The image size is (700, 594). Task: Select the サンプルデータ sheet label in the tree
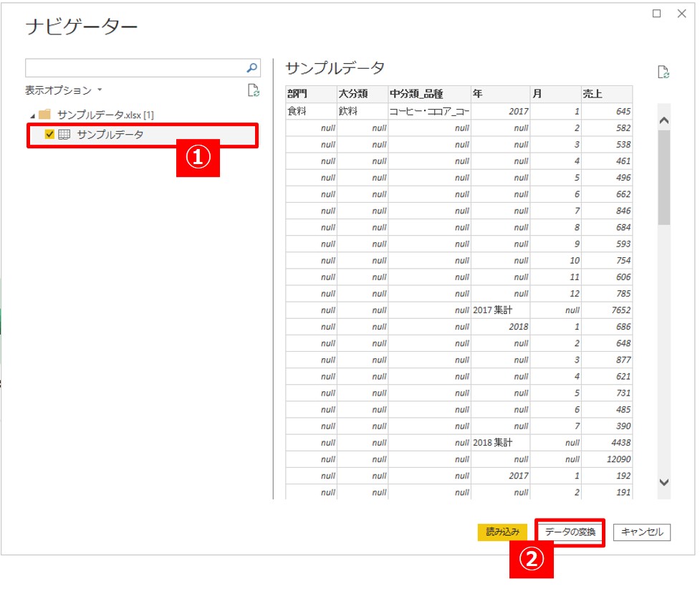click(x=110, y=134)
